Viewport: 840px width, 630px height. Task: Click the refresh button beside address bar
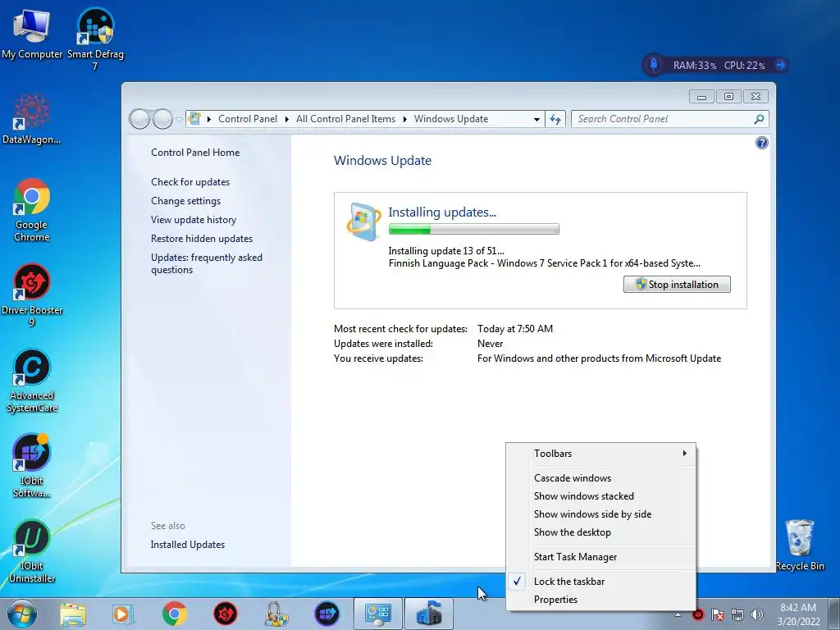pos(555,119)
